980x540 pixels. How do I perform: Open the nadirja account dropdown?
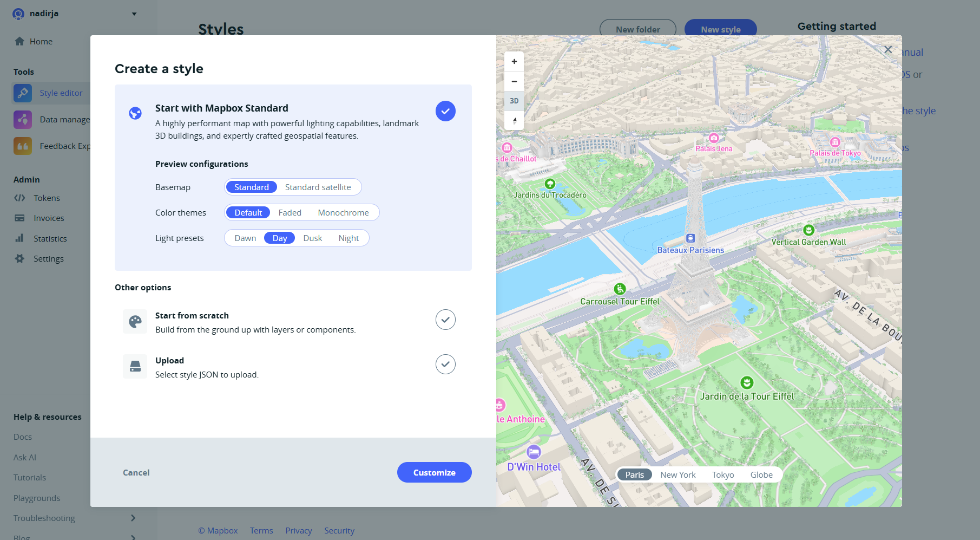coord(134,14)
